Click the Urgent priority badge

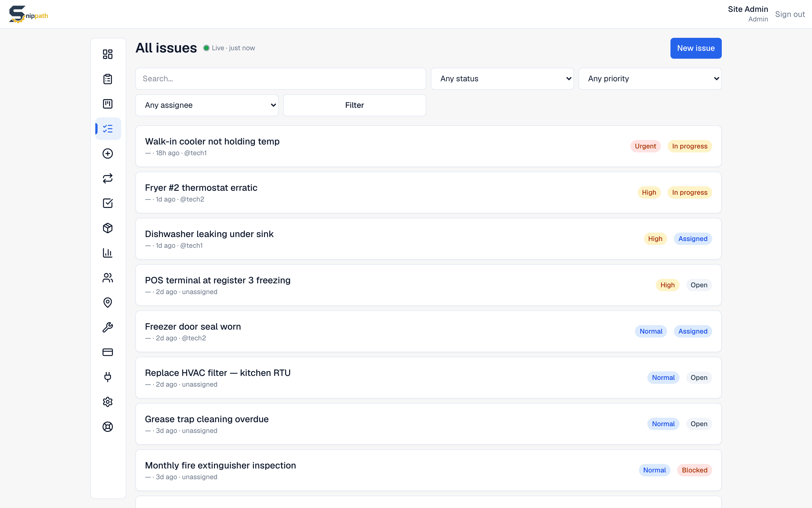pyautogui.click(x=645, y=146)
